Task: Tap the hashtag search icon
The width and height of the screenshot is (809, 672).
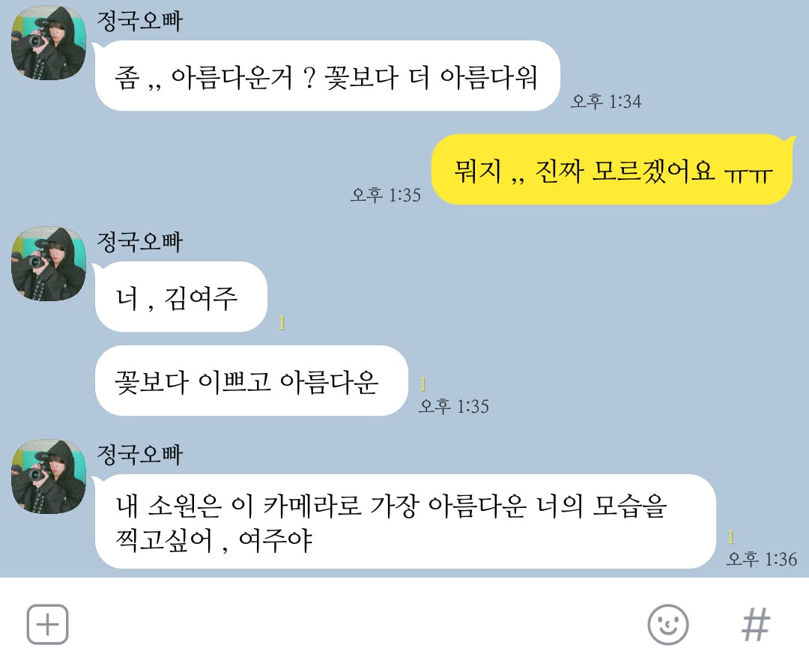Action: (x=756, y=625)
